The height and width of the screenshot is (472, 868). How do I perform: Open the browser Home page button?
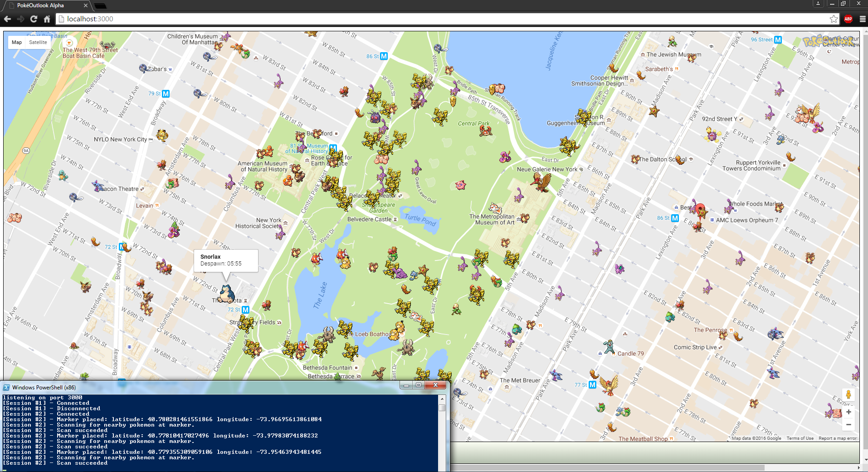(47, 19)
